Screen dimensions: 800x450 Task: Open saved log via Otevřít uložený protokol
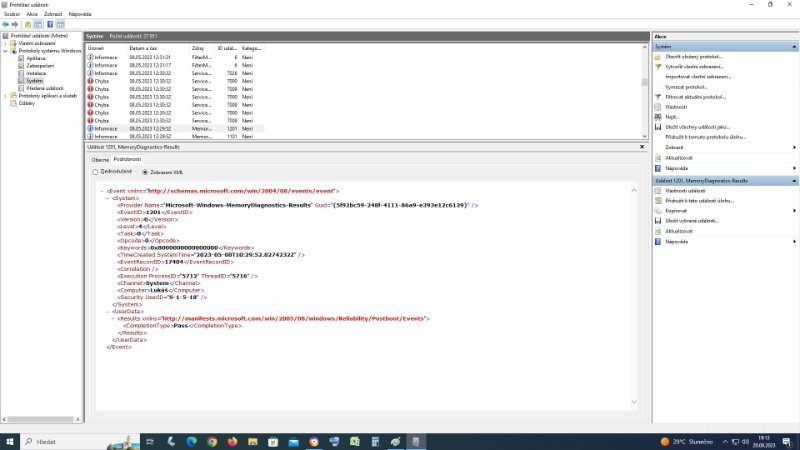693,57
